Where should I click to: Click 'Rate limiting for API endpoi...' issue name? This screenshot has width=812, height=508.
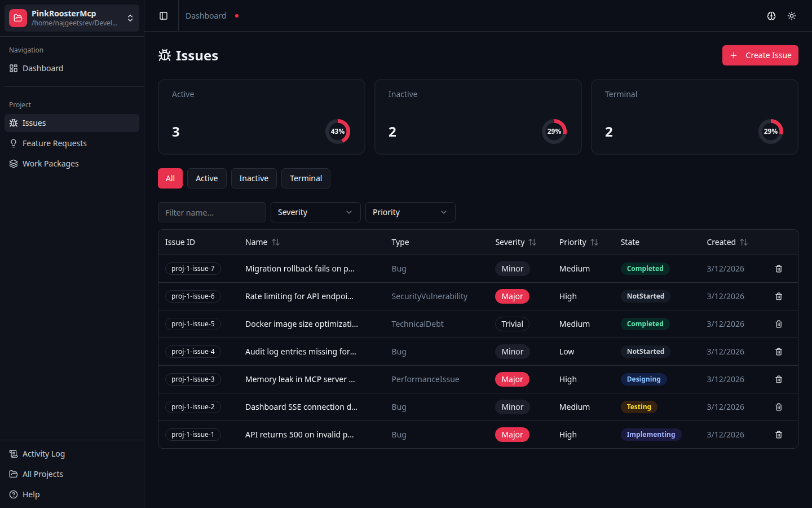click(299, 296)
